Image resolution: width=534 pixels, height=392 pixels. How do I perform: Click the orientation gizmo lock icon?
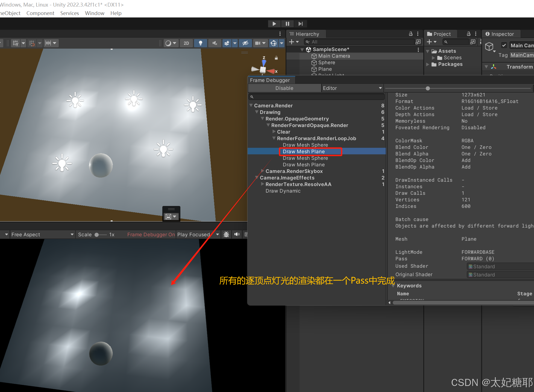276,58
